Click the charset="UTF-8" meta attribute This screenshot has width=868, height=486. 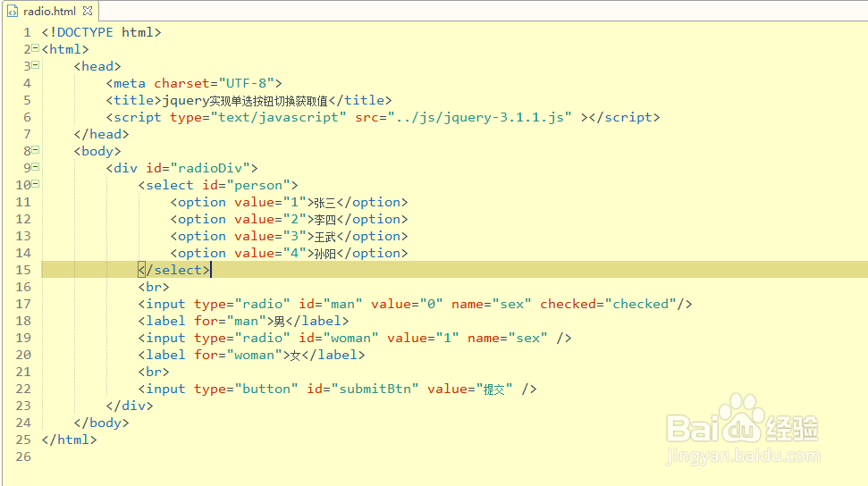click(x=215, y=84)
